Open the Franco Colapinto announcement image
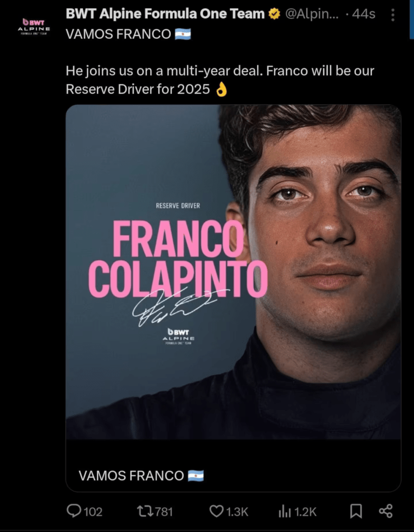414x532 pixels. (x=234, y=272)
